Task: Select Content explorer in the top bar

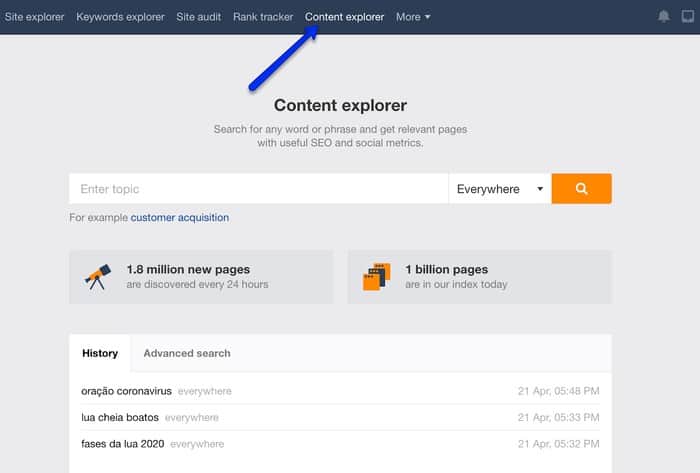Action: pyautogui.click(x=344, y=17)
